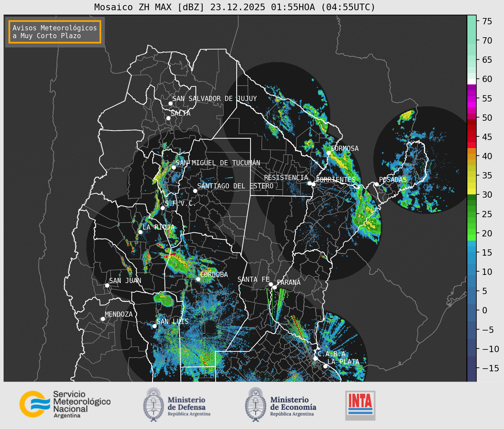Select the SAN JUAN city marker
The width and height of the screenshot is (504, 429).
pos(107,285)
